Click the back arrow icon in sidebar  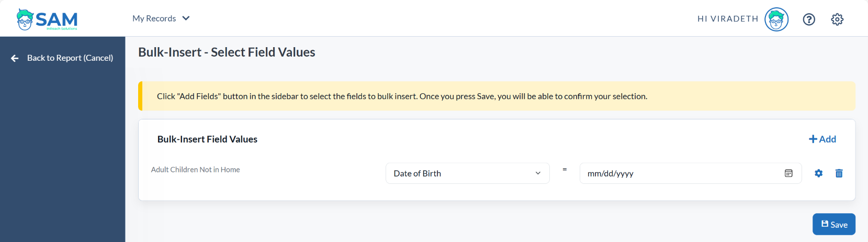coord(15,58)
